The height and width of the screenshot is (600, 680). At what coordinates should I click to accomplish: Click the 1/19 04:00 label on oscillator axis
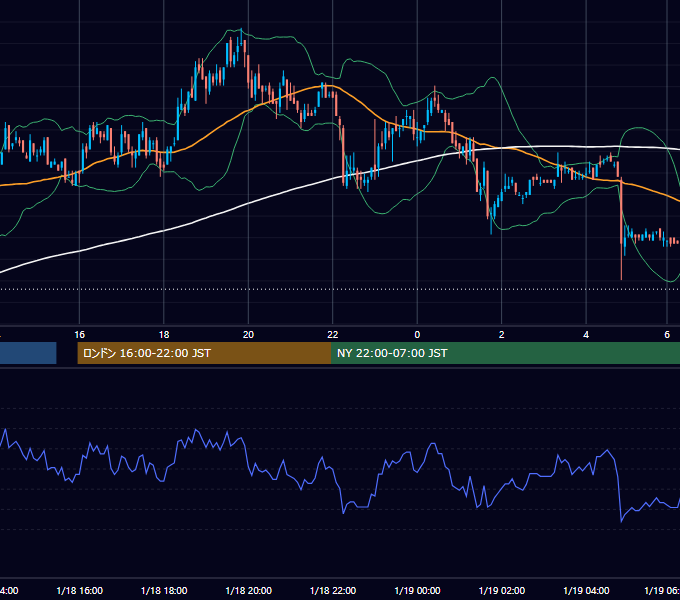point(586,591)
